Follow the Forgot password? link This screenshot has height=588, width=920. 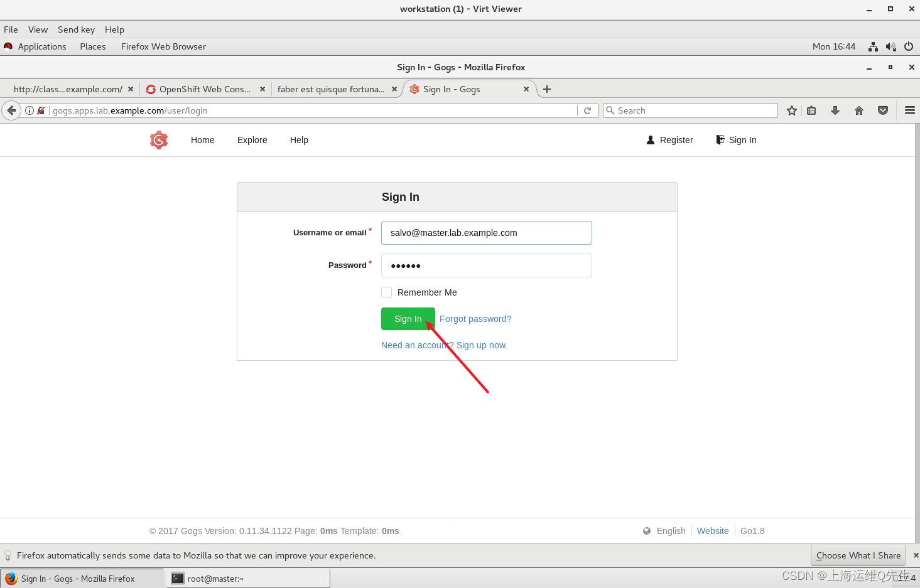coord(475,319)
